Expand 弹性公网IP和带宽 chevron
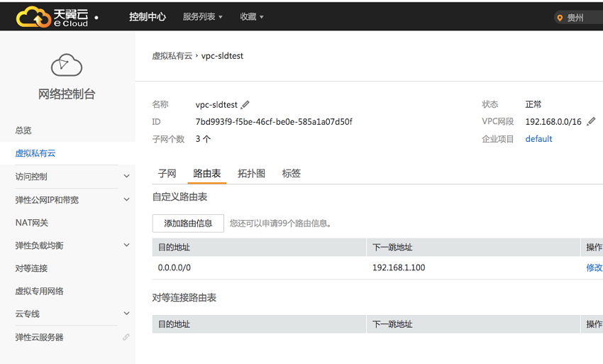Image resolution: width=603 pixels, height=364 pixels. pyautogui.click(x=126, y=199)
